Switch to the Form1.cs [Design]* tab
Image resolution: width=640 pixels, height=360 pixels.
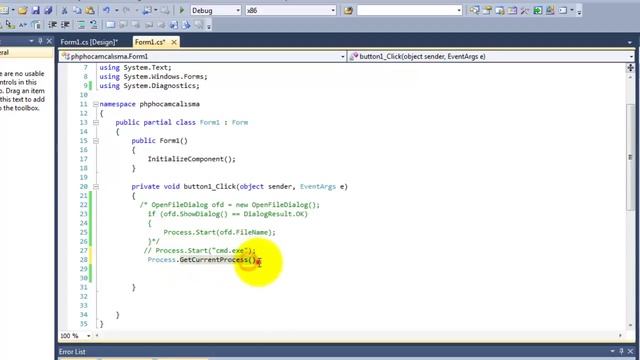[x=89, y=42]
